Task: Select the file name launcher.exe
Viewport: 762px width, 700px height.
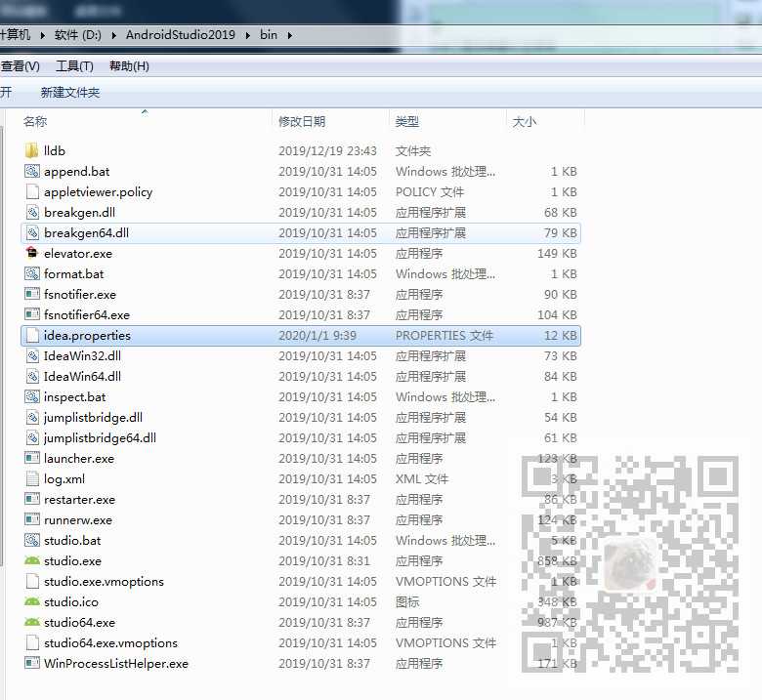Action: pyautogui.click(x=79, y=459)
